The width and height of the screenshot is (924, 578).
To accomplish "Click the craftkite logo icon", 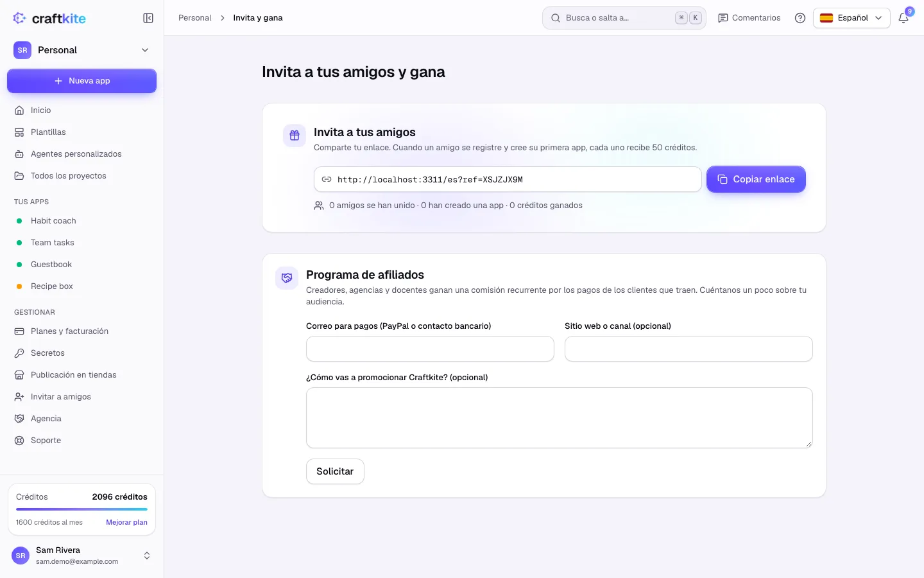I will [x=20, y=18].
